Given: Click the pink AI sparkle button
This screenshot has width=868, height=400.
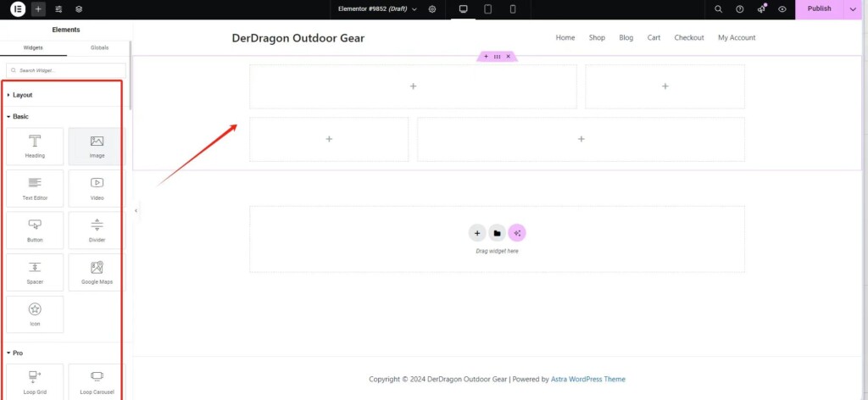Looking at the screenshot, I should pyautogui.click(x=517, y=233).
